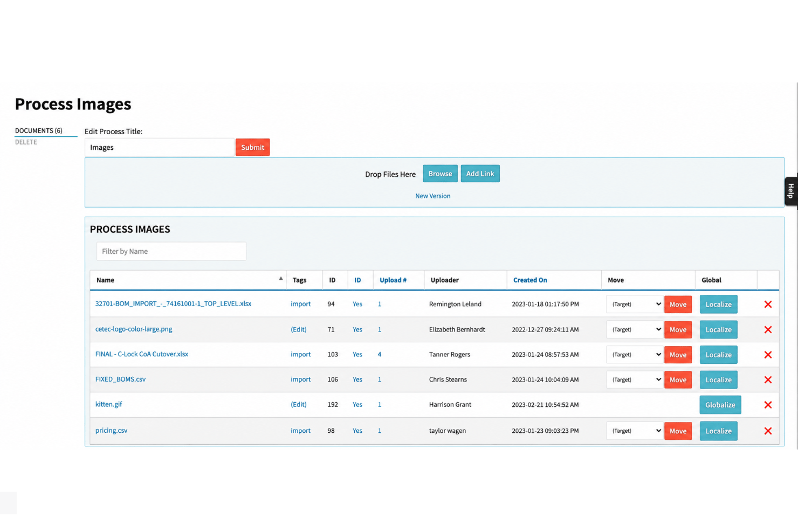
Task: Click Move button for pricing.csv
Action: (678, 431)
